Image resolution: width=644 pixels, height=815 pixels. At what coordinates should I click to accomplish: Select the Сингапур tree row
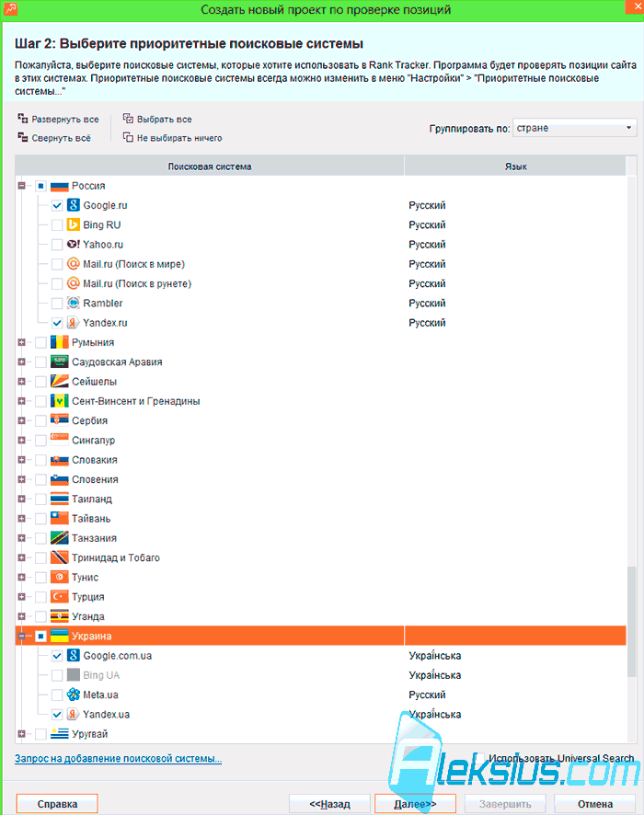click(321, 441)
